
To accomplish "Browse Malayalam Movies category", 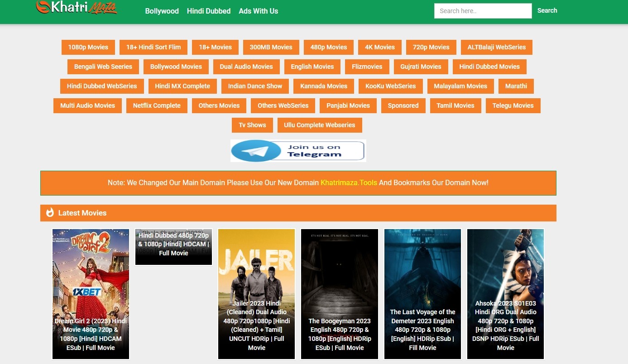I will pyautogui.click(x=460, y=86).
